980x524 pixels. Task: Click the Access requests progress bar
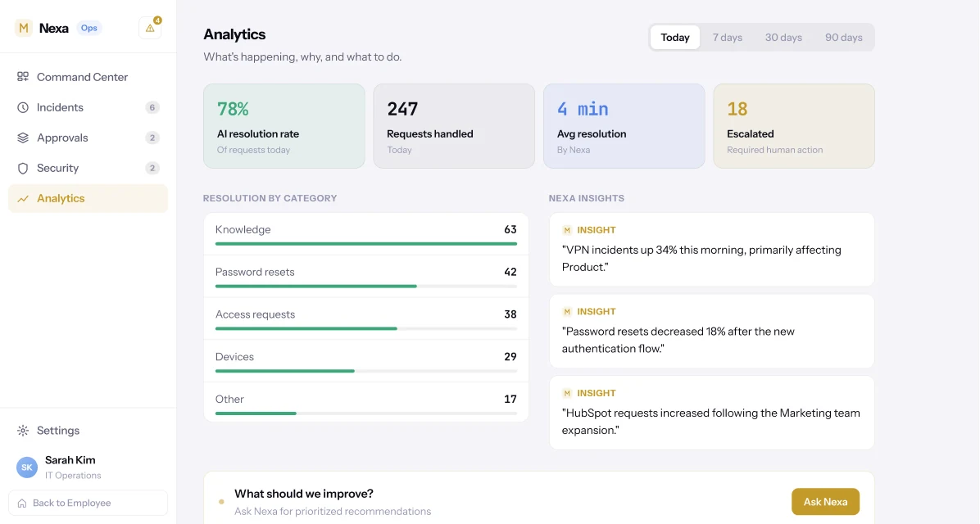pos(366,328)
